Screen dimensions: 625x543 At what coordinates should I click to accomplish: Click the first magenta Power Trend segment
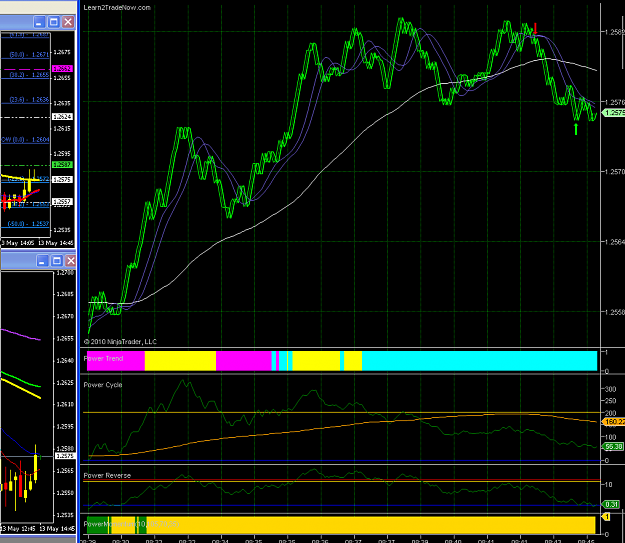pos(116,361)
